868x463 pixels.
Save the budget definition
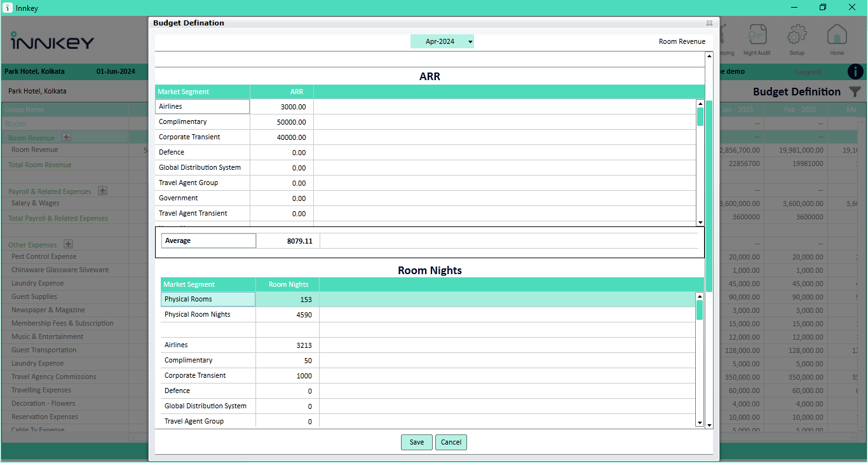[x=417, y=442]
